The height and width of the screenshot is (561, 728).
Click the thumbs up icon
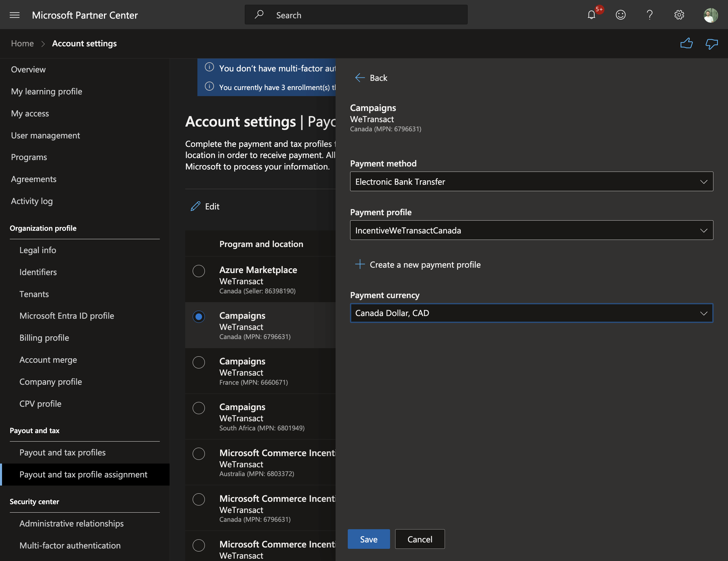(686, 43)
